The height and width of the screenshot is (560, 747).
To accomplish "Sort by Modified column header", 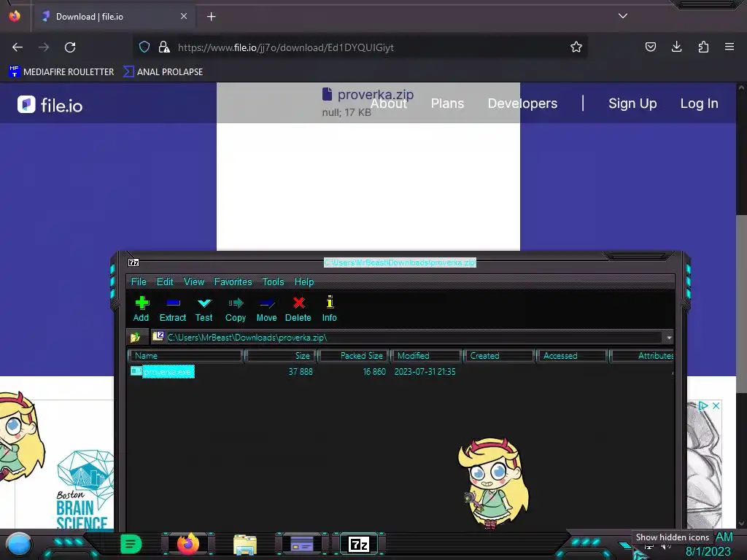I will click(427, 356).
